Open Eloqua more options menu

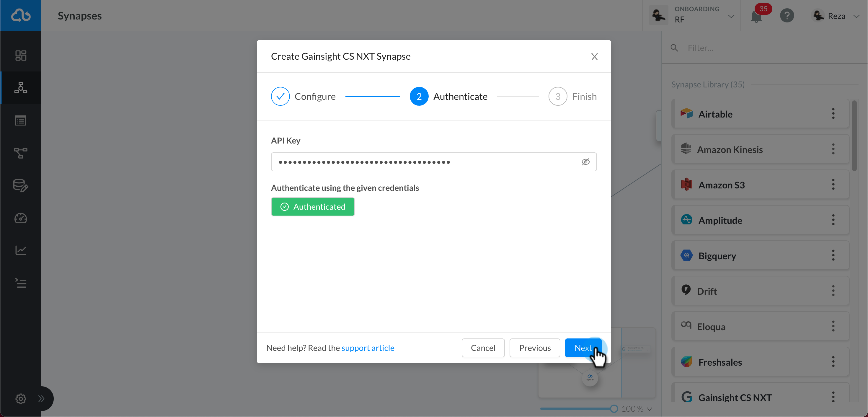coord(833,326)
